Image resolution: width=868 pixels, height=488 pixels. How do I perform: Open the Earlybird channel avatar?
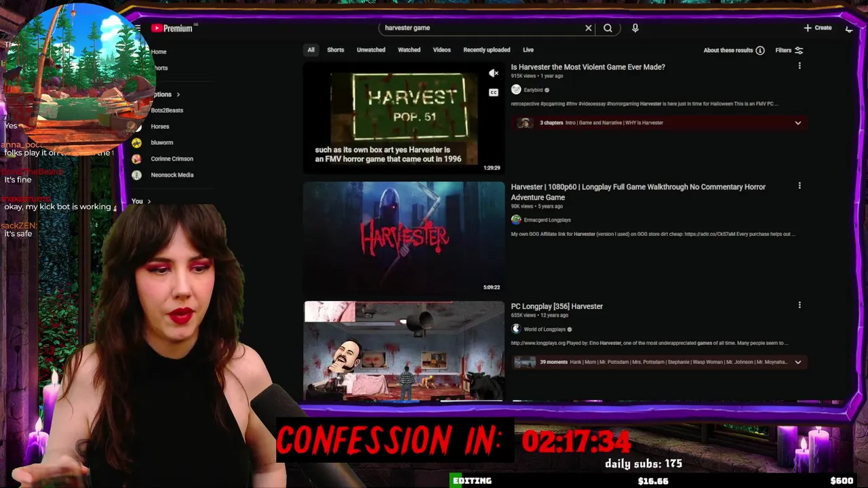pyautogui.click(x=516, y=89)
